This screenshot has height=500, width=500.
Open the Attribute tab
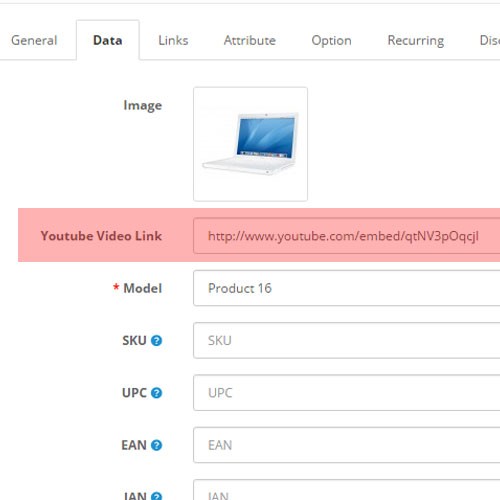tap(250, 40)
